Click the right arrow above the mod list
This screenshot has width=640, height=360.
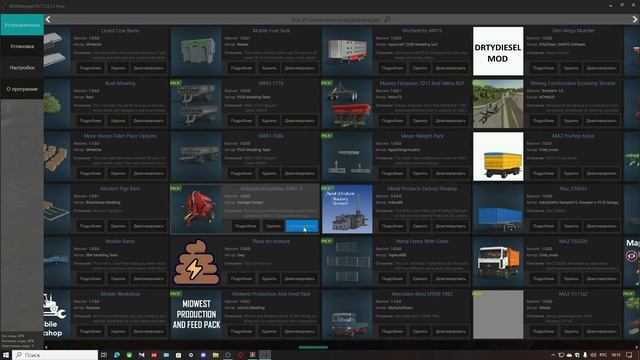(x=635, y=19)
